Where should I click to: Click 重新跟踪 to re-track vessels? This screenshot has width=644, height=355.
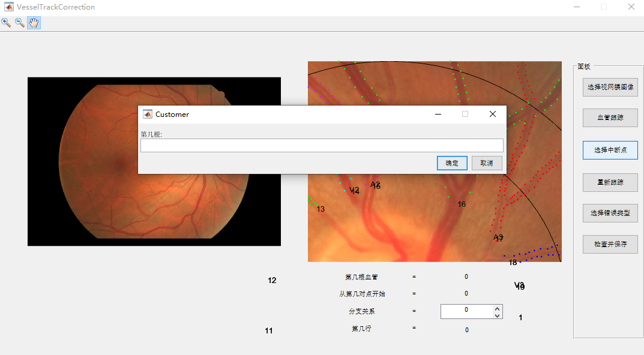610,182
